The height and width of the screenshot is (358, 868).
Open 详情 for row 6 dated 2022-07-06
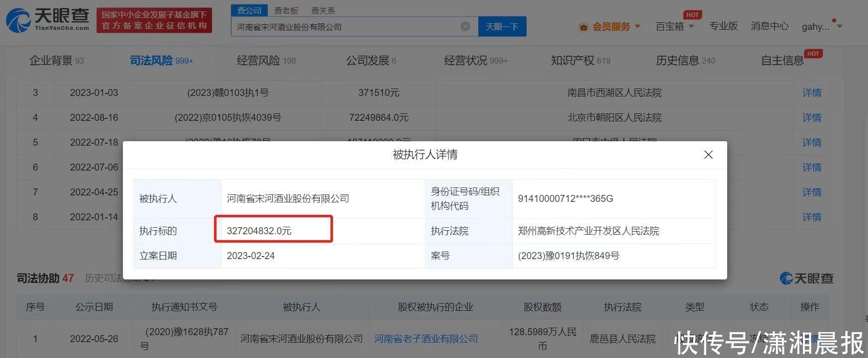[x=812, y=167]
